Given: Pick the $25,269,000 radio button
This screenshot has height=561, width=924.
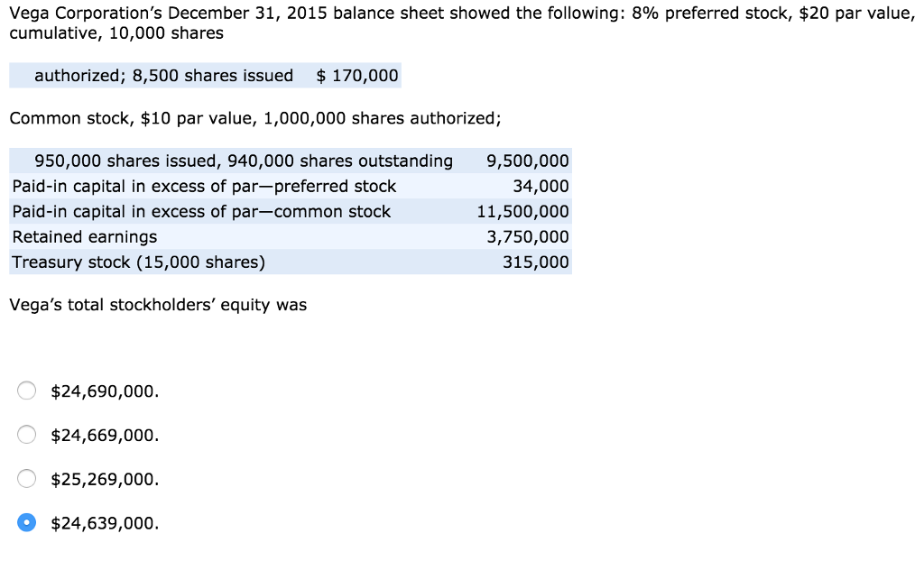Looking at the screenshot, I should [27, 479].
